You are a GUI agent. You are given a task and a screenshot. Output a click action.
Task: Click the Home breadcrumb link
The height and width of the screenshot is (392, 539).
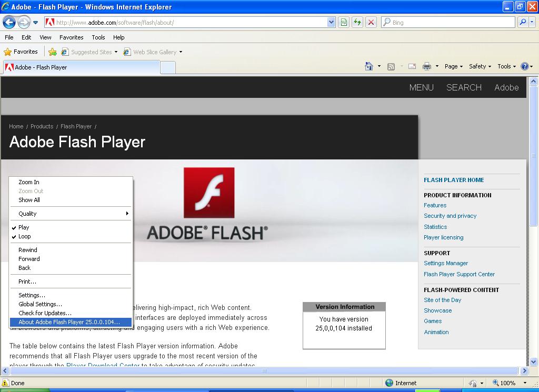coord(16,126)
